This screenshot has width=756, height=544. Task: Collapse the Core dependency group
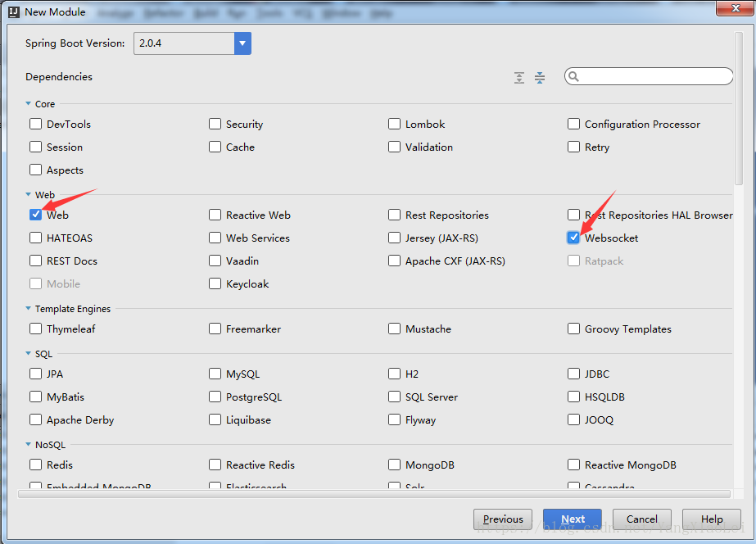(x=29, y=104)
